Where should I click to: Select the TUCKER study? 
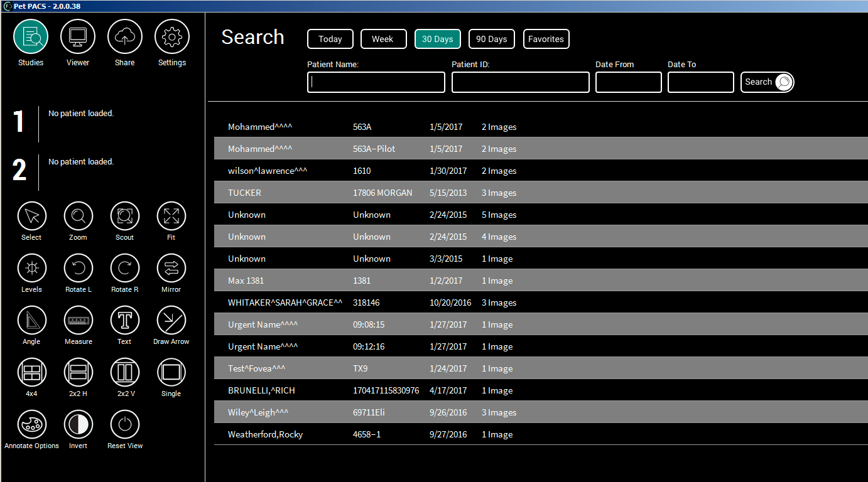tap(541, 193)
